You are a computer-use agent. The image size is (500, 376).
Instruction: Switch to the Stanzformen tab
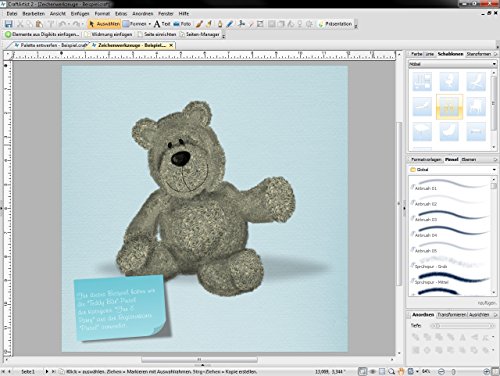479,54
